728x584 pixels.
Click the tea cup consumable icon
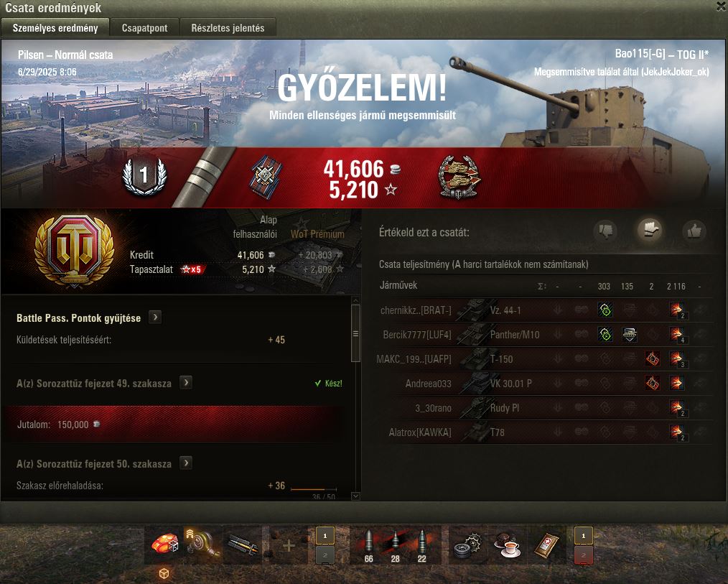click(x=507, y=545)
